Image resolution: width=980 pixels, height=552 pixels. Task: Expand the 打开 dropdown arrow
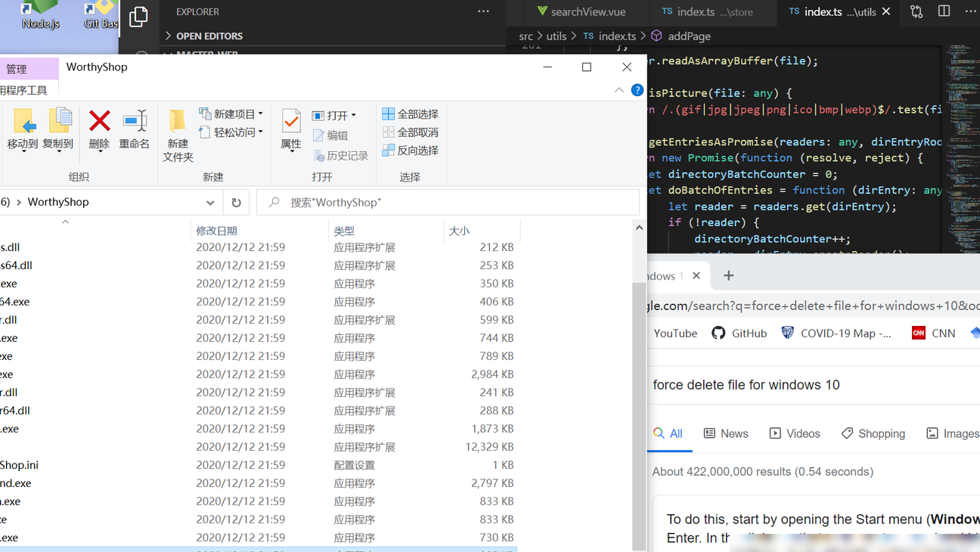coord(353,116)
